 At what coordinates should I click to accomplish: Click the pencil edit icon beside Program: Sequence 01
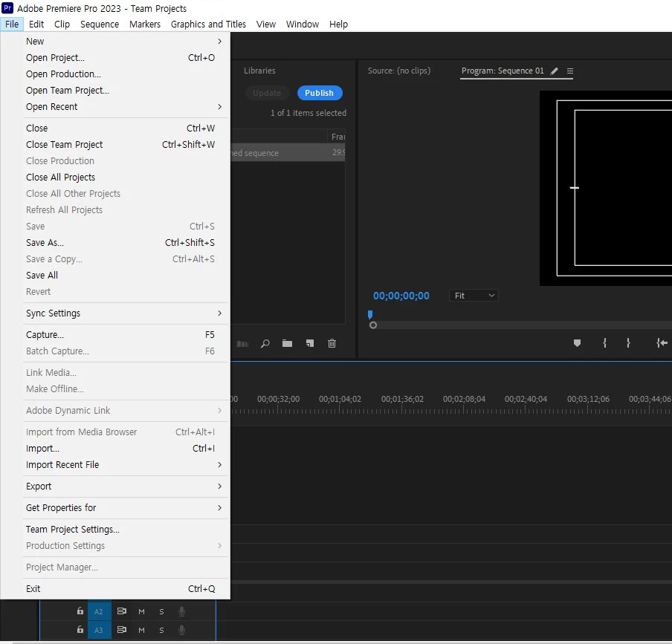[x=554, y=71]
